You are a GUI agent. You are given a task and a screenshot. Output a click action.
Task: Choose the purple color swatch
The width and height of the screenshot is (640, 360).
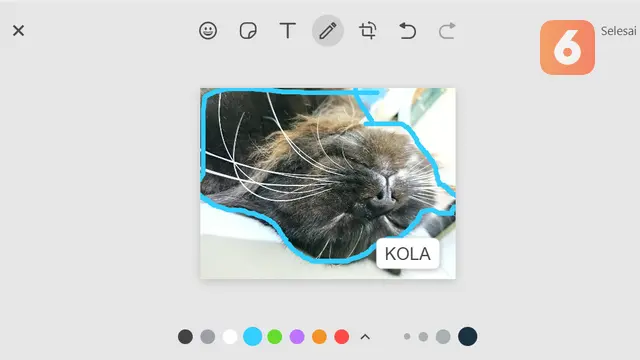(x=297, y=337)
